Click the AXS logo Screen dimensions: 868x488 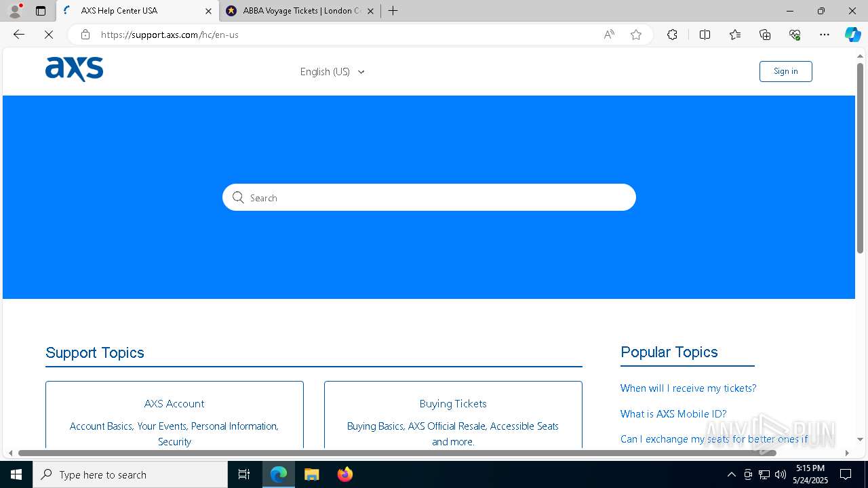[74, 69]
